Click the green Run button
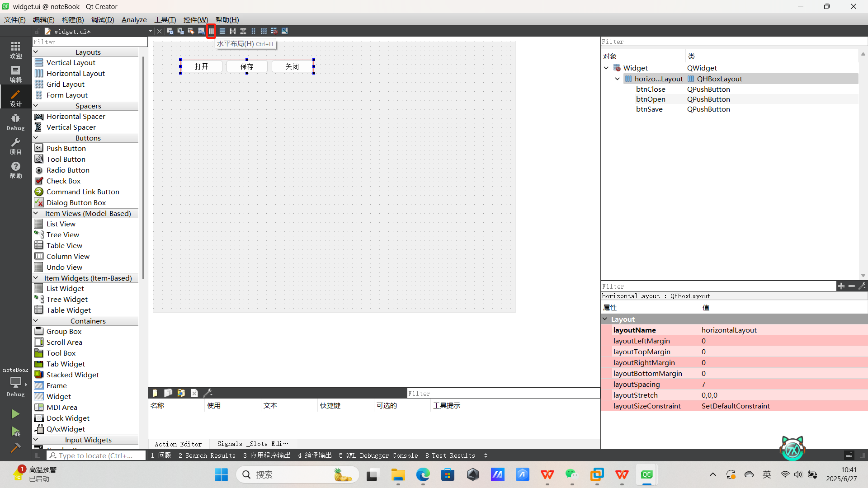Viewport: 868px width, 488px height. pyautogui.click(x=15, y=413)
